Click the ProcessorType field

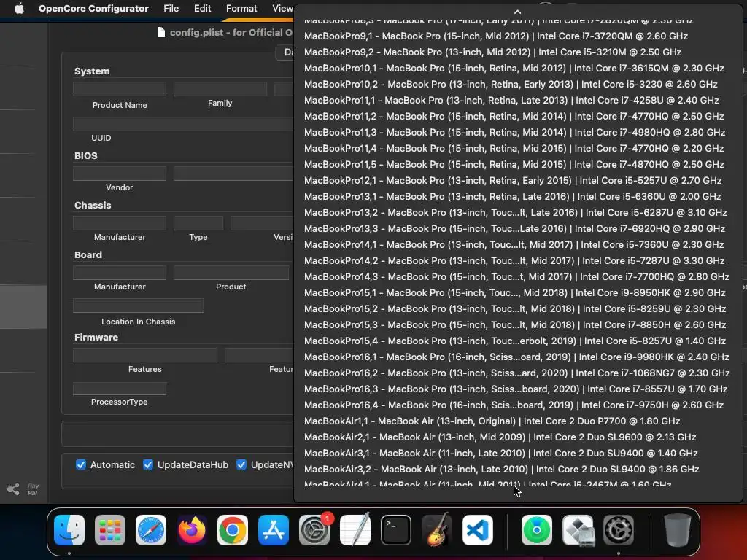(120, 389)
